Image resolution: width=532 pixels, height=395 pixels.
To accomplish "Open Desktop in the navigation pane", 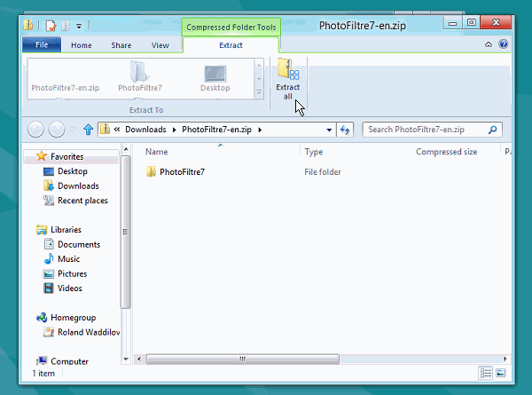I will click(x=73, y=171).
